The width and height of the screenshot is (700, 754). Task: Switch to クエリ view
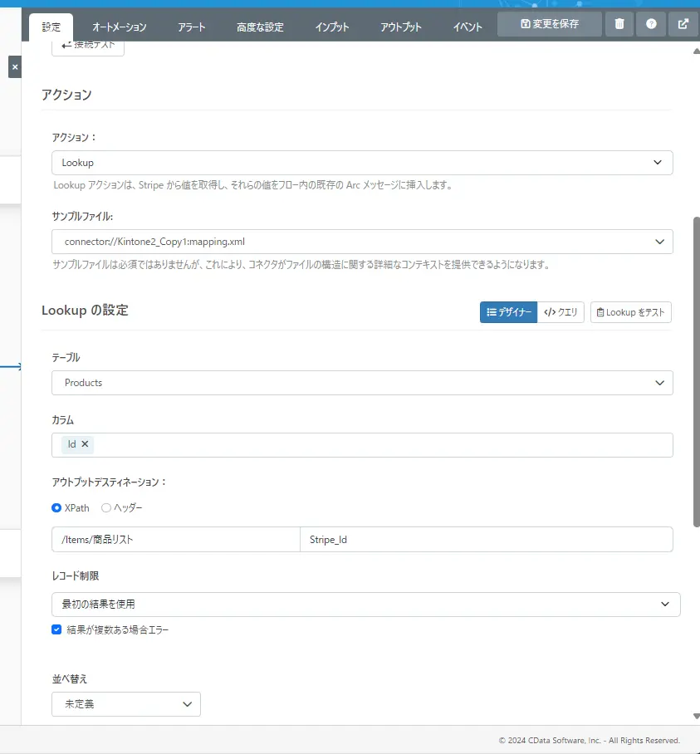click(560, 312)
